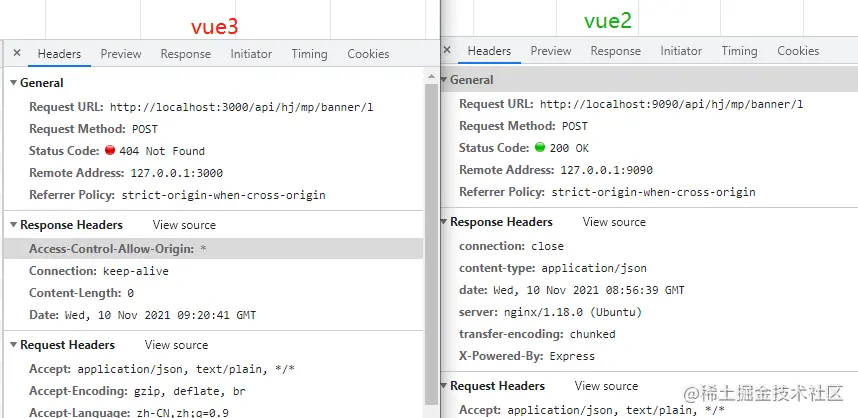Screen dimensions: 858x418
Task: Collapse Response Headers section in vue3 panel
Action: coord(14,225)
